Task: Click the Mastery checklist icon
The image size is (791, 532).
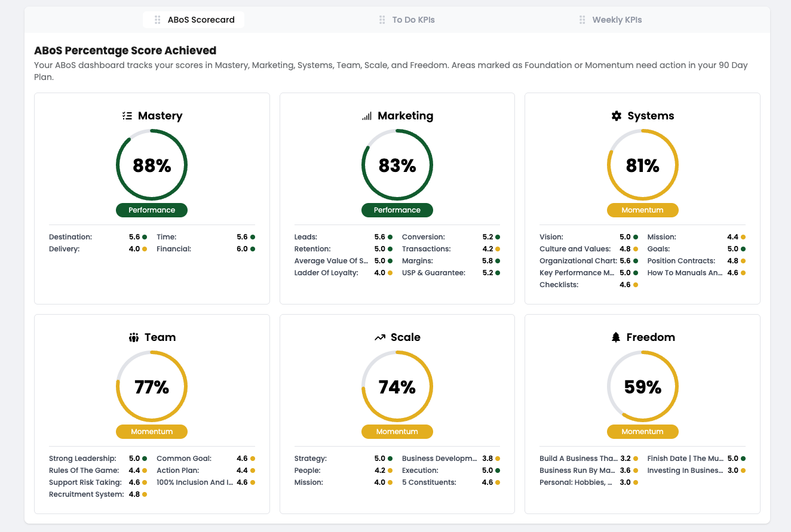Action: [127, 116]
